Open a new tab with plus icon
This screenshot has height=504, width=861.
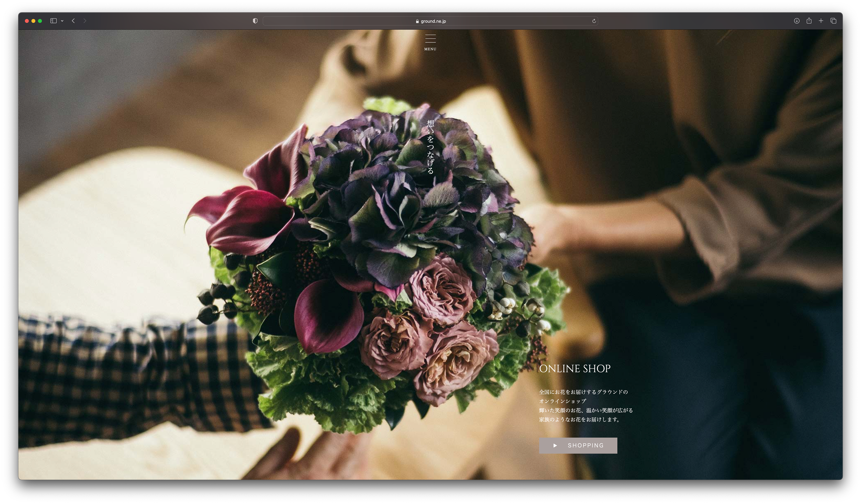pyautogui.click(x=821, y=21)
